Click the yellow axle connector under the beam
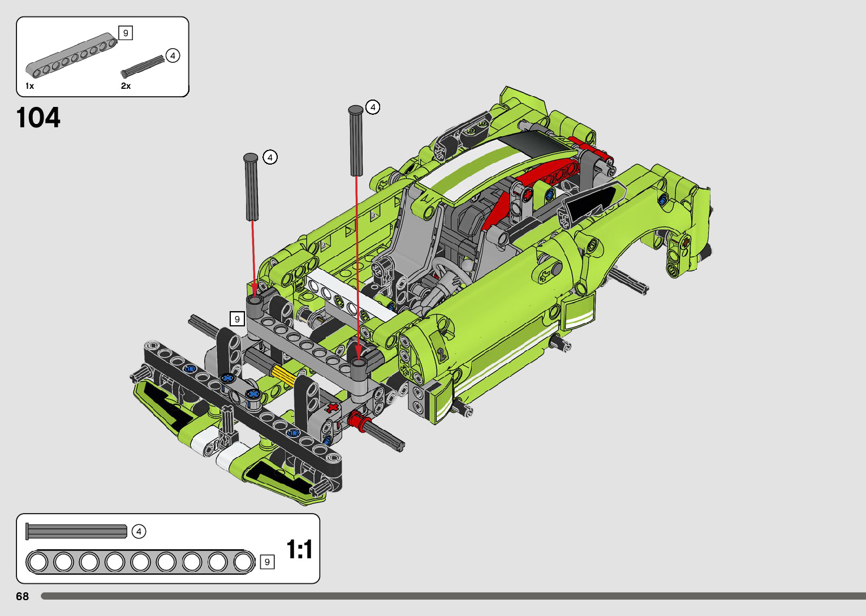 [282, 373]
